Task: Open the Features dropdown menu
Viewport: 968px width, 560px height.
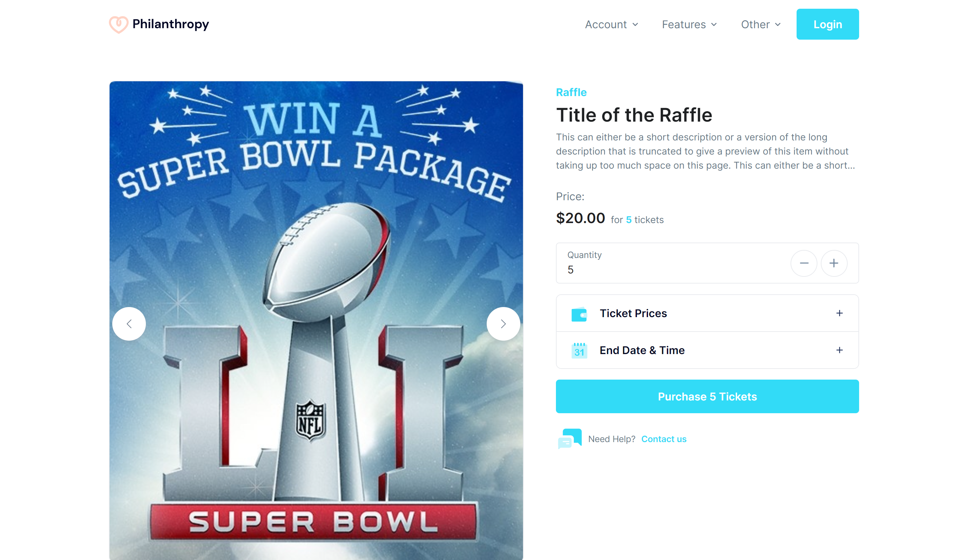Action: click(x=689, y=25)
